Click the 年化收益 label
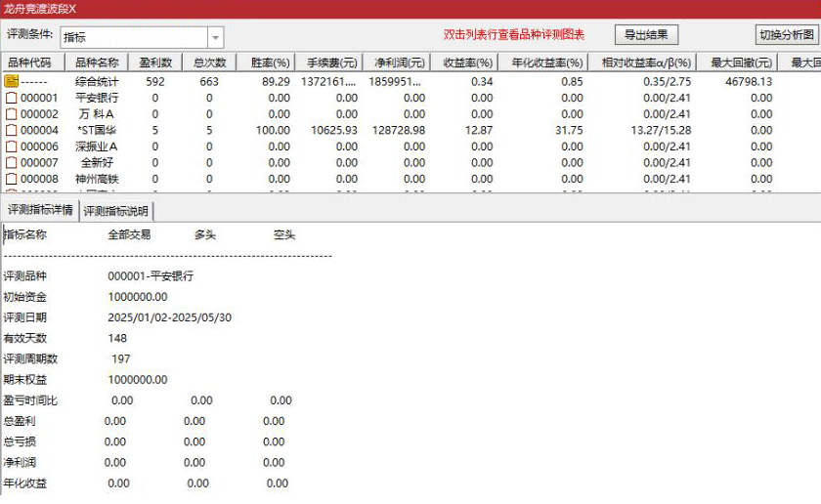Viewport: 821px width, 504px height. coord(25,483)
